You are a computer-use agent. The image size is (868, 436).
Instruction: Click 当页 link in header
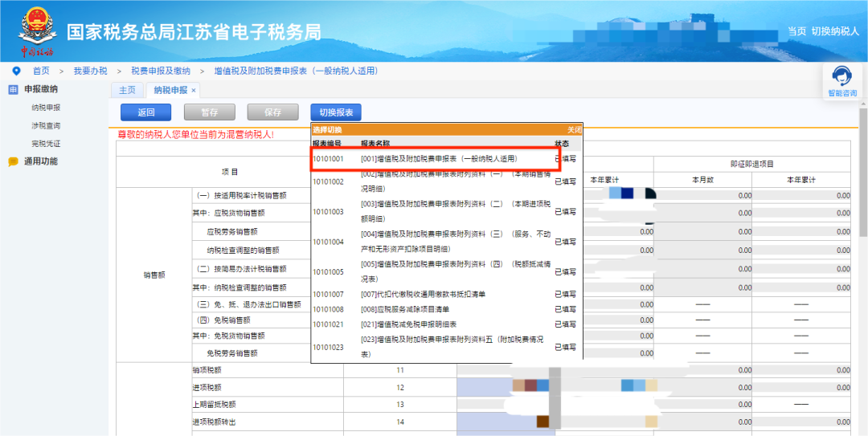[796, 31]
